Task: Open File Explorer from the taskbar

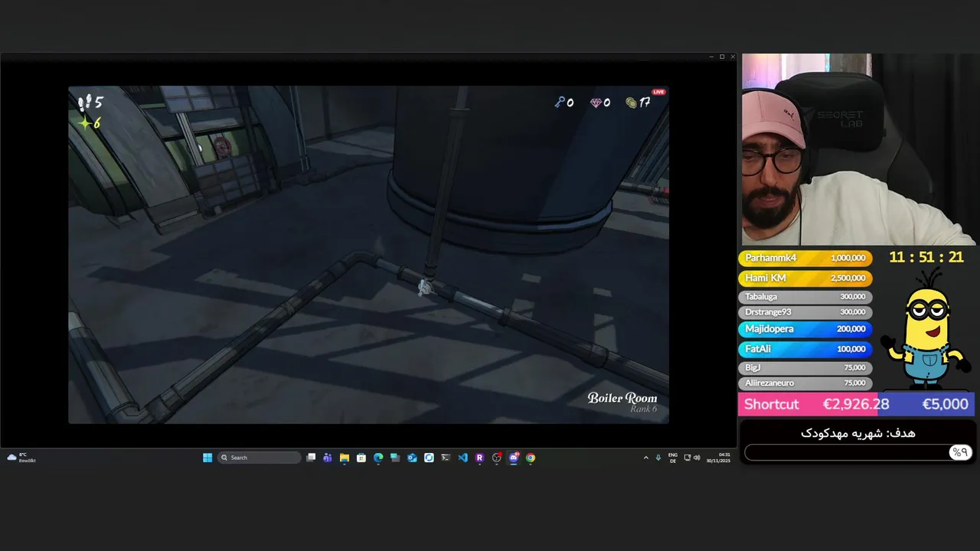Action: pyautogui.click(x=345, y=458)
